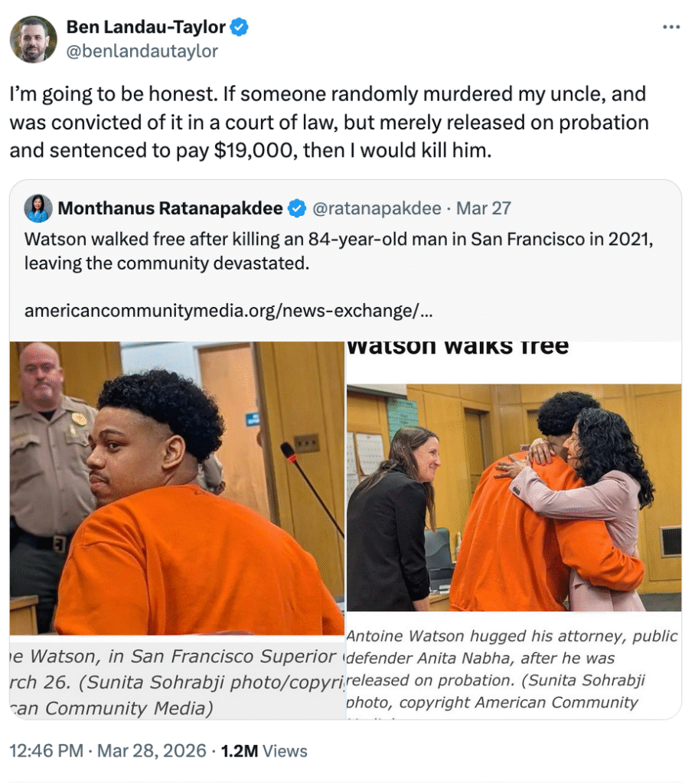Click caption mentioning public defender Anita Nabha
The width and height of the screenshot is (698, 784).
512,669
